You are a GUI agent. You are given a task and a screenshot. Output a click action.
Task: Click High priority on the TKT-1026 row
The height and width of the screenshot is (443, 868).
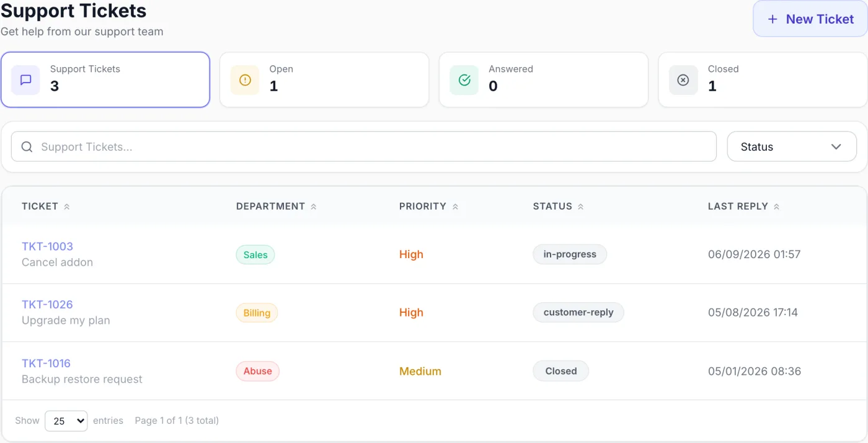(411, 313)
